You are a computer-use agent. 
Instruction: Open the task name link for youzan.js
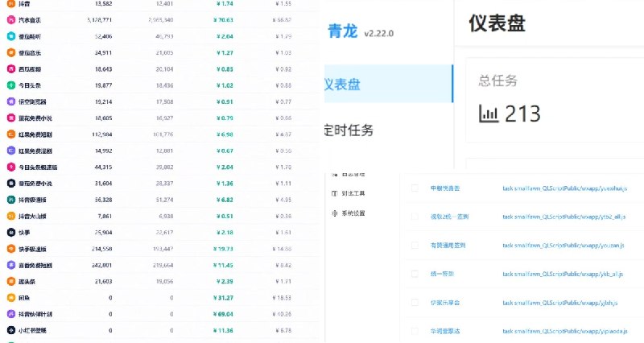tap(448, 246)
